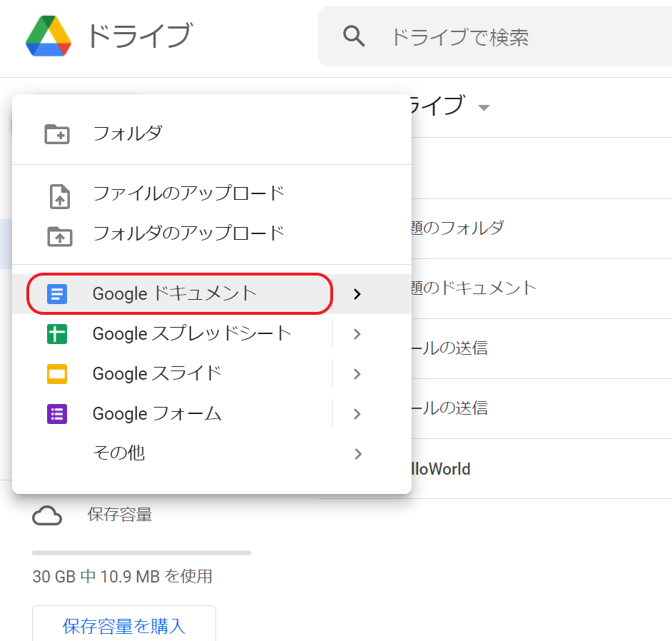672x641 pixels.
Task: Open the 保存容量 sidebar link
Action: [x=120, y=515]
